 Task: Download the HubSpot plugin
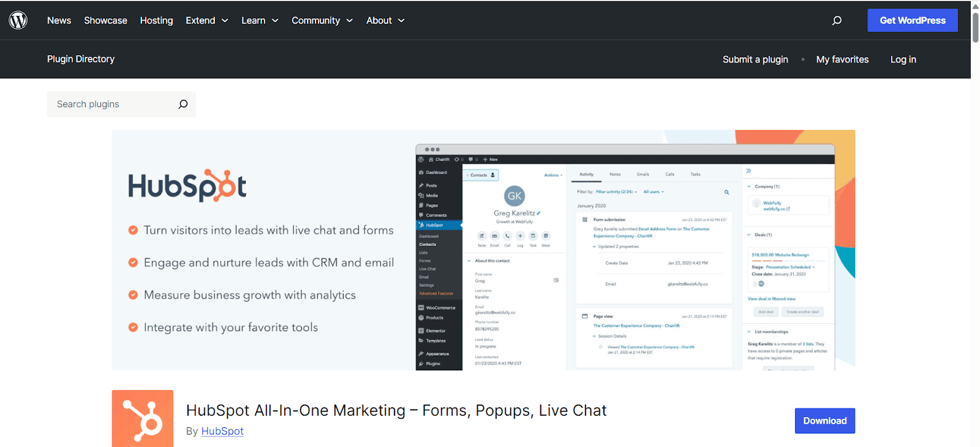(825, 421)
